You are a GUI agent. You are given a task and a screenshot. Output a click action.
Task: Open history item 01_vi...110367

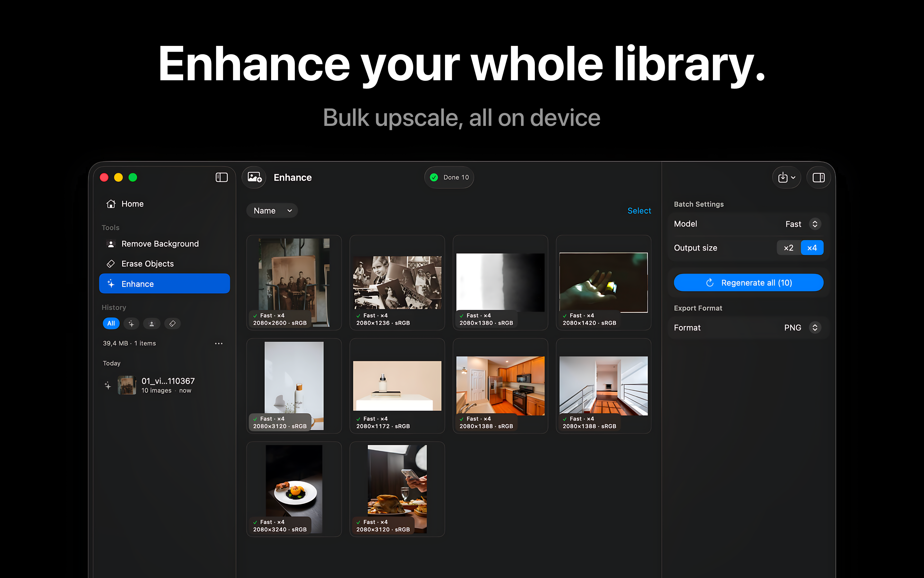164,385
